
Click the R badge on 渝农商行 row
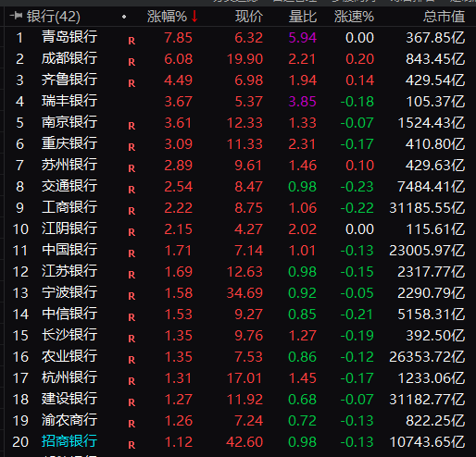[x=132, y=424]
